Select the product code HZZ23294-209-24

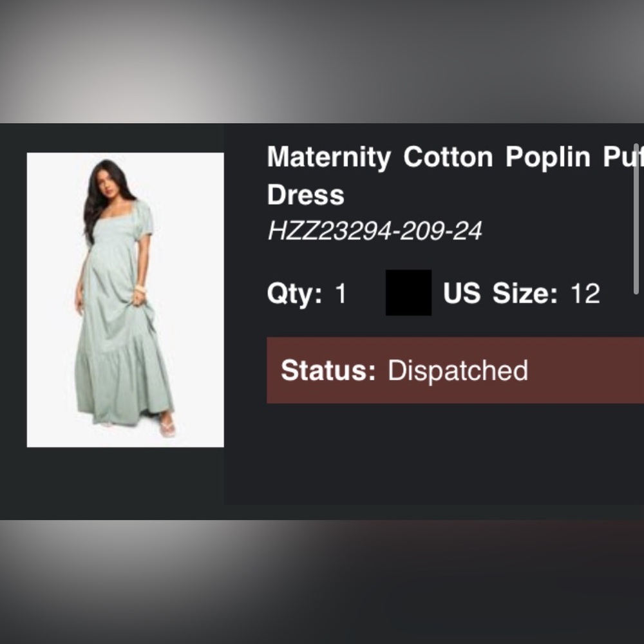coord(375,231)
